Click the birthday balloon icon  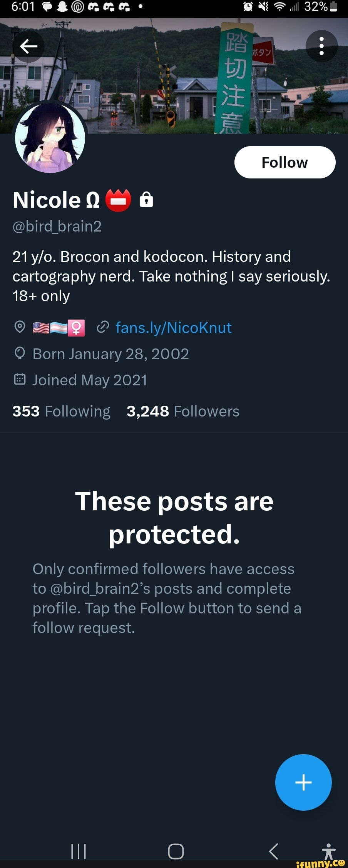pos(20,353)
